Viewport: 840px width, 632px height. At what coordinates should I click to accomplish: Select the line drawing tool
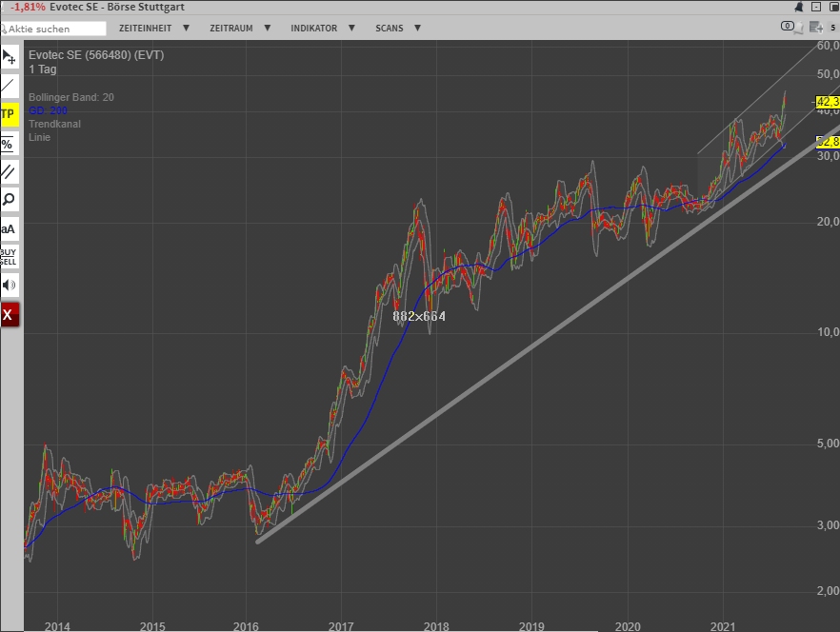tap(10, 86)
